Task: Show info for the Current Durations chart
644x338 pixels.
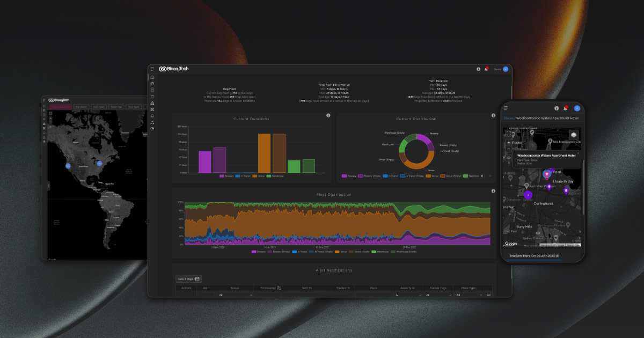Action: coord(328,116)
